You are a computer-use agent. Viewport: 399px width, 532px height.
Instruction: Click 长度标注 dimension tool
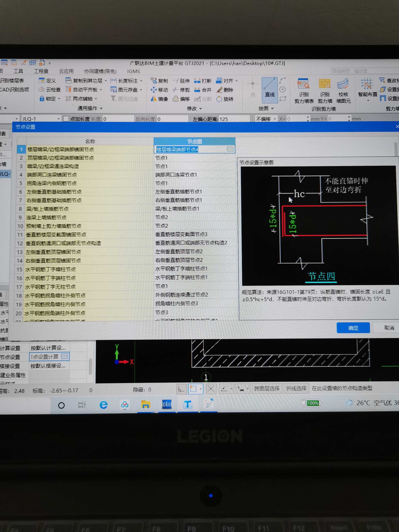pos(124,81)
